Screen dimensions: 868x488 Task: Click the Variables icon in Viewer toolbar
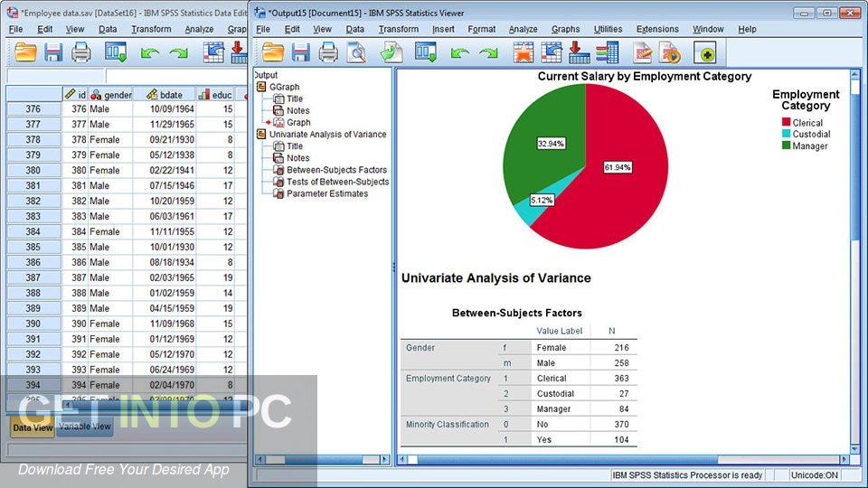click(x=608, y=52)
